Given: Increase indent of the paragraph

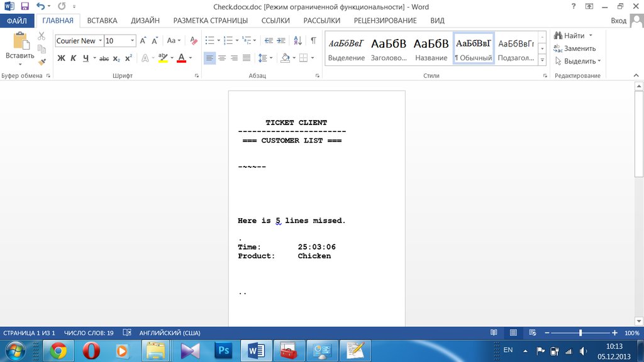Looking at the screenshot, I should coord(282,41).
